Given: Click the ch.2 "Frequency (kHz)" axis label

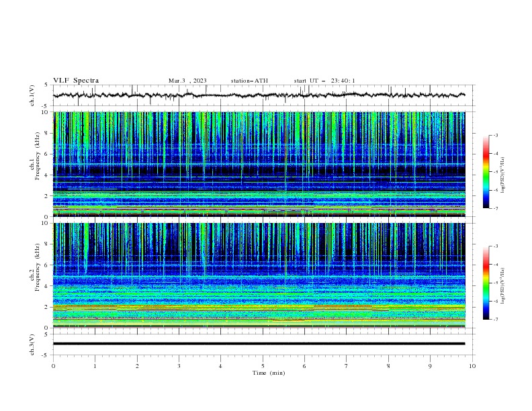Looking at the screenshot, I should click(x=38, y=267).
